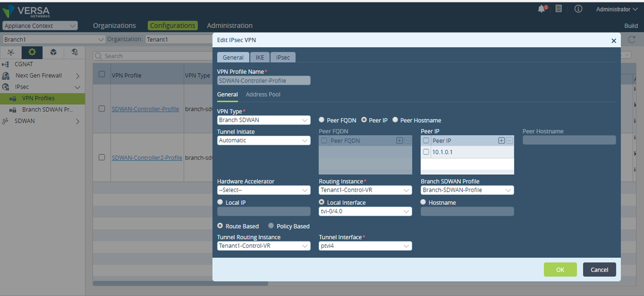Choose the Policy Based radio option
The width and height of the screenshot is (644, 296).
pyautogui.click(x=271, y=226)
